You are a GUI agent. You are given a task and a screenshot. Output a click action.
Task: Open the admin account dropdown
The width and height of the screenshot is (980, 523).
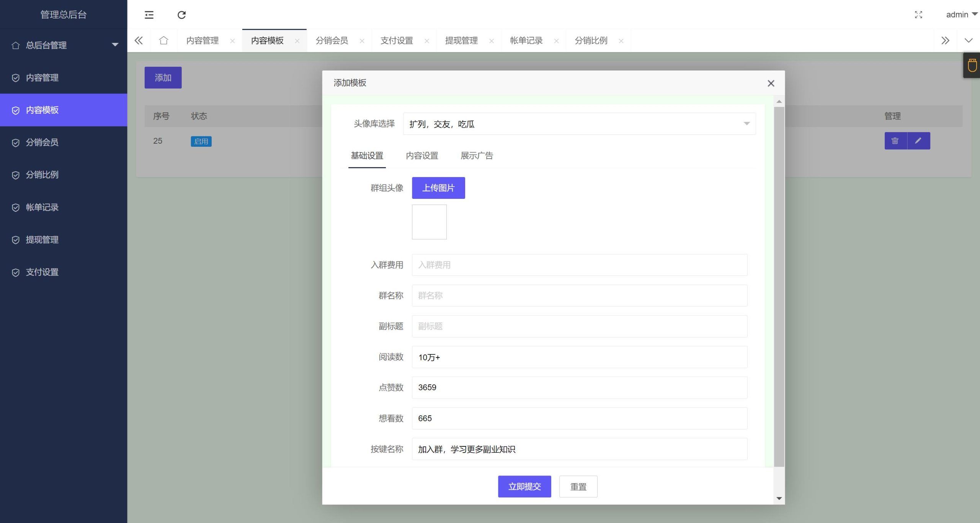pyautogui.click(x=959, y=15)
